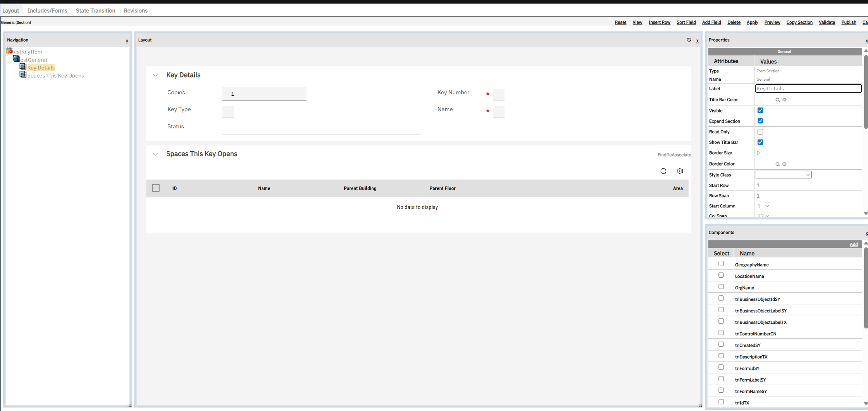Close the Navigation panel

point(127,41)
